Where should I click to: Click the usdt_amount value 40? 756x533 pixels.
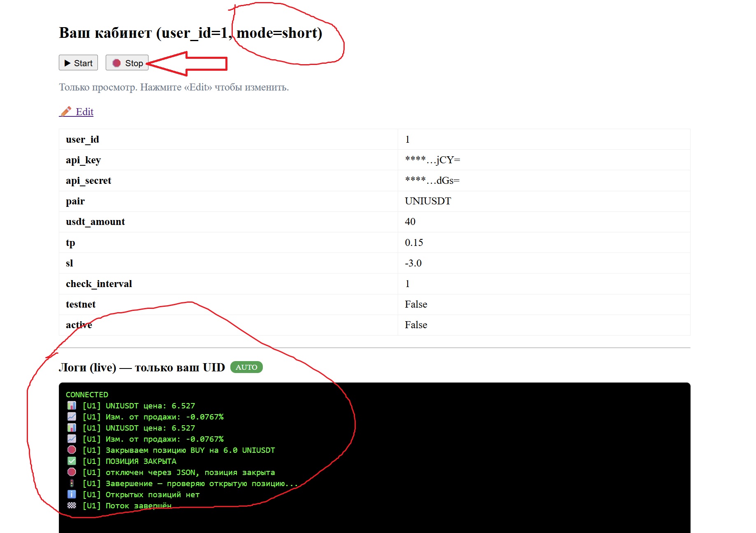click(410, 222)
